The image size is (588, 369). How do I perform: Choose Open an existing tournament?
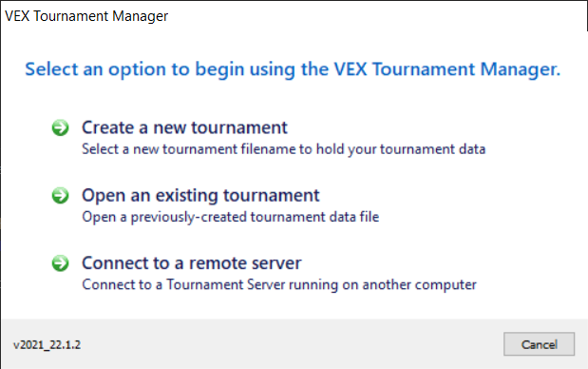point(200,196)
